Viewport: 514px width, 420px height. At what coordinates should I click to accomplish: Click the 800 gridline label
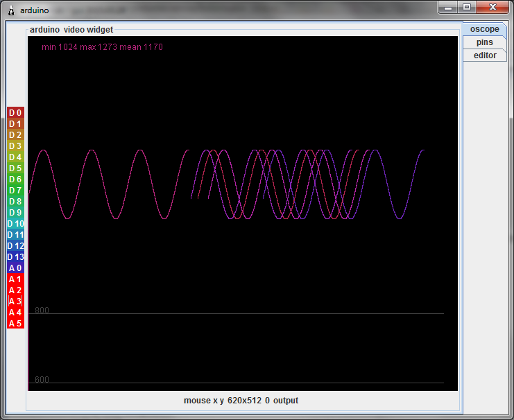click(x=42, y=310)
